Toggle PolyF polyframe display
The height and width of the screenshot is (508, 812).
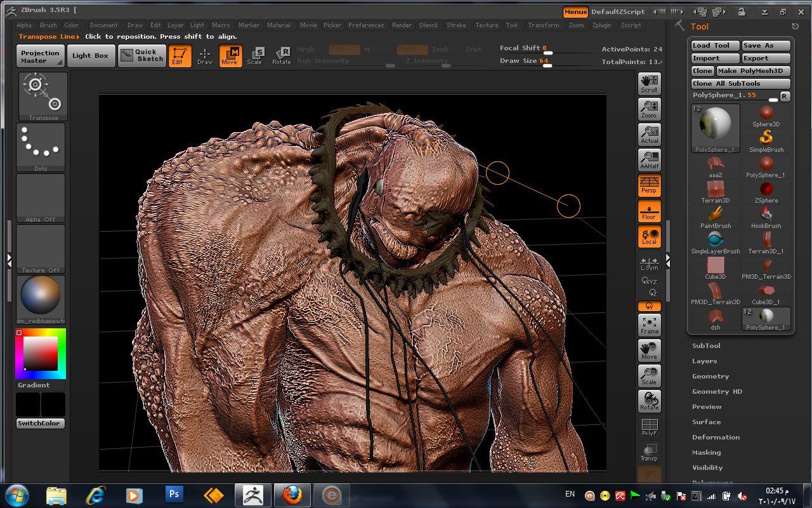pyautogui.click(x=649, y=427)
